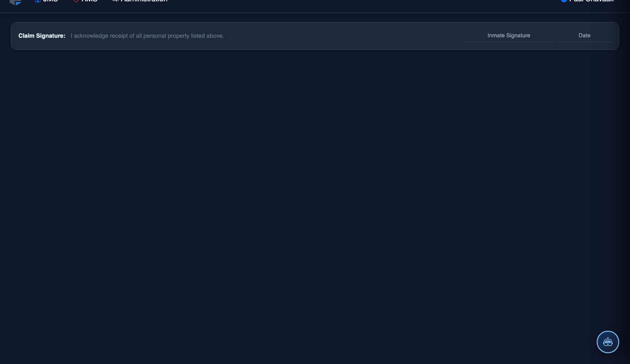Select the "I acknowledge receipt" statement text
This screenshot has width=630, height=364.
pos(147,36)
